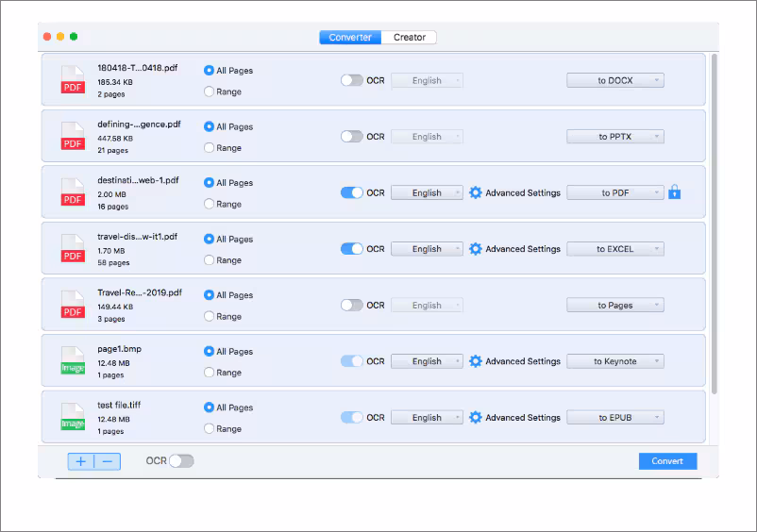This screenshot has width=757, height=532.
Task: Open the 'to DOCX' format dropdown
Action: 615,80
